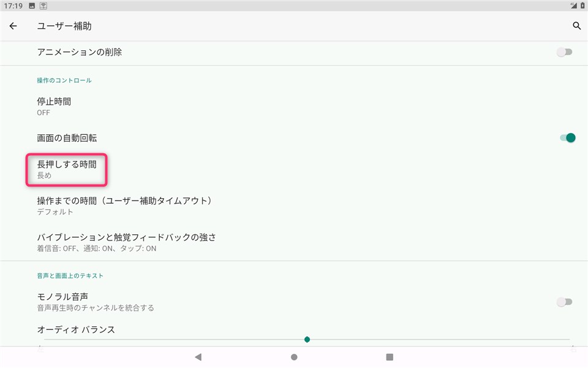The image size is (588, 368).
Task: Open the cast screen icon in status bar
Action: (43, 6)
